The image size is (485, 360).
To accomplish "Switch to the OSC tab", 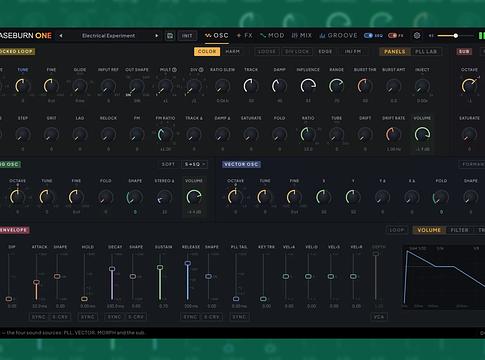I will pos(217,35).
